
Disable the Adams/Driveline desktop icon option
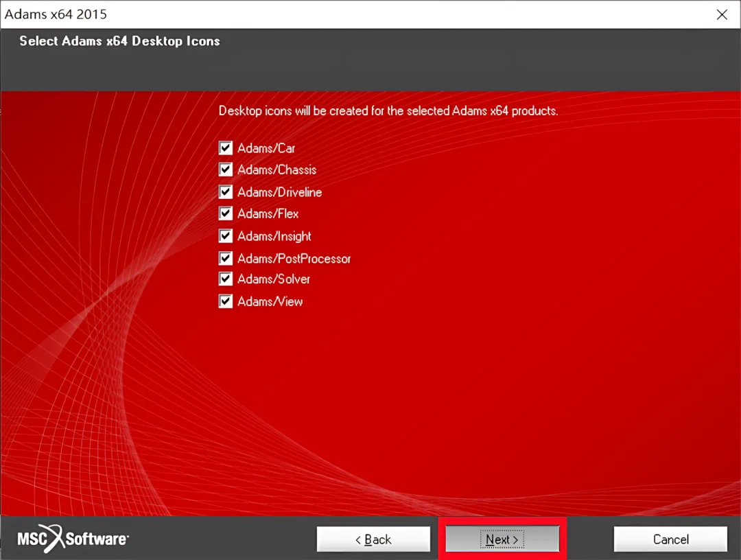[x=226, y=192]
